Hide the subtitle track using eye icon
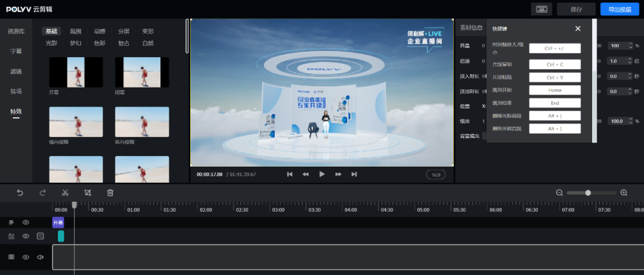 pos(26,236)
